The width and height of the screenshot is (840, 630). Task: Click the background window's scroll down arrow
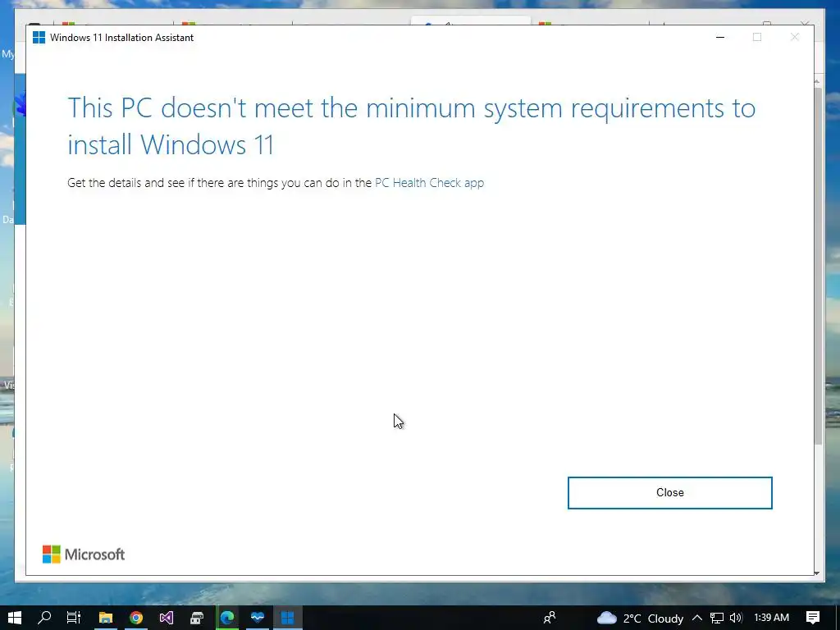click(817, 573)
